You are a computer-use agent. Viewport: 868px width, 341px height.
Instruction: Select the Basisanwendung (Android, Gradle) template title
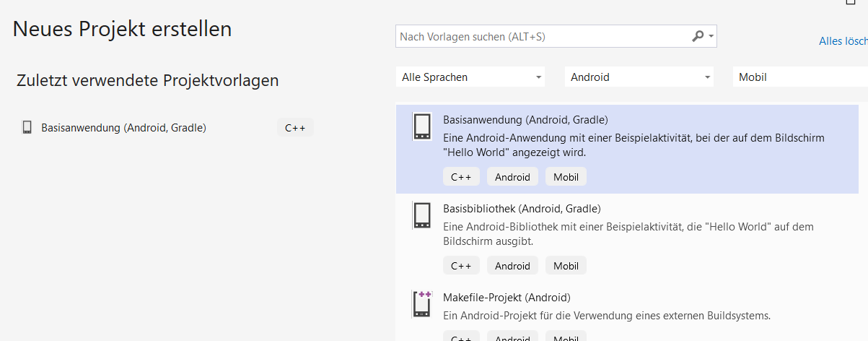[x=525, y=119]
